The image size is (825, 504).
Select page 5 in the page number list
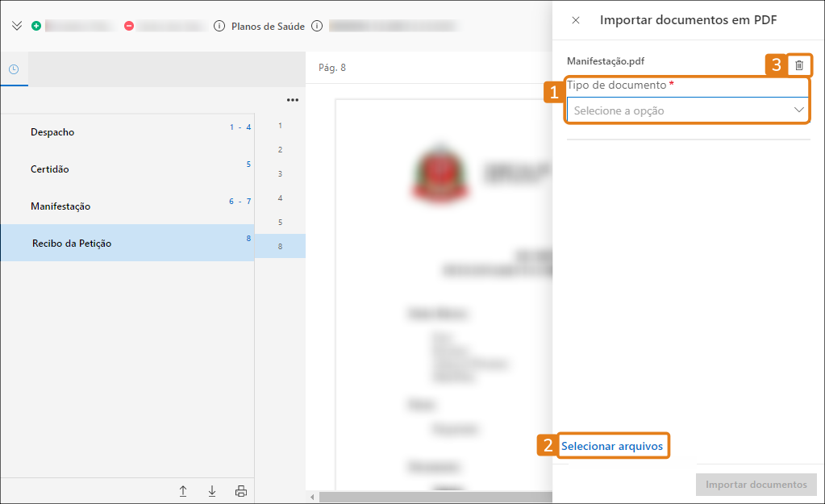279,221
